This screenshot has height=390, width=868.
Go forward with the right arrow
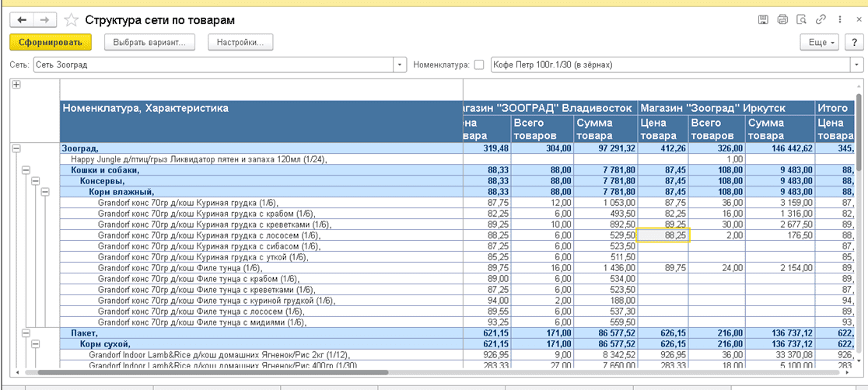pos(44,19)
